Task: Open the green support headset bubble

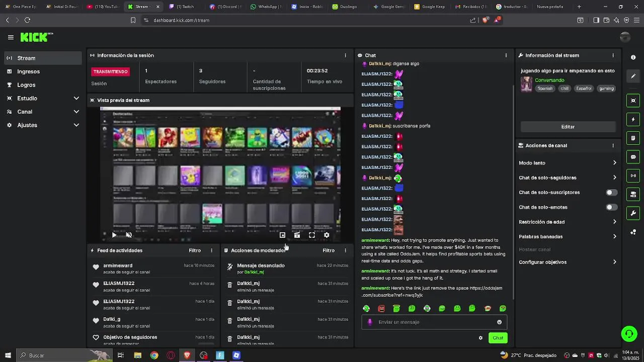Action: coord(628,333)
